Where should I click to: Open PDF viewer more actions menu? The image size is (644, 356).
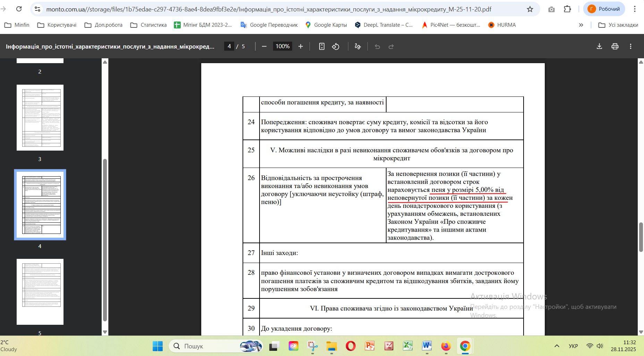click(x=630, y=46)
